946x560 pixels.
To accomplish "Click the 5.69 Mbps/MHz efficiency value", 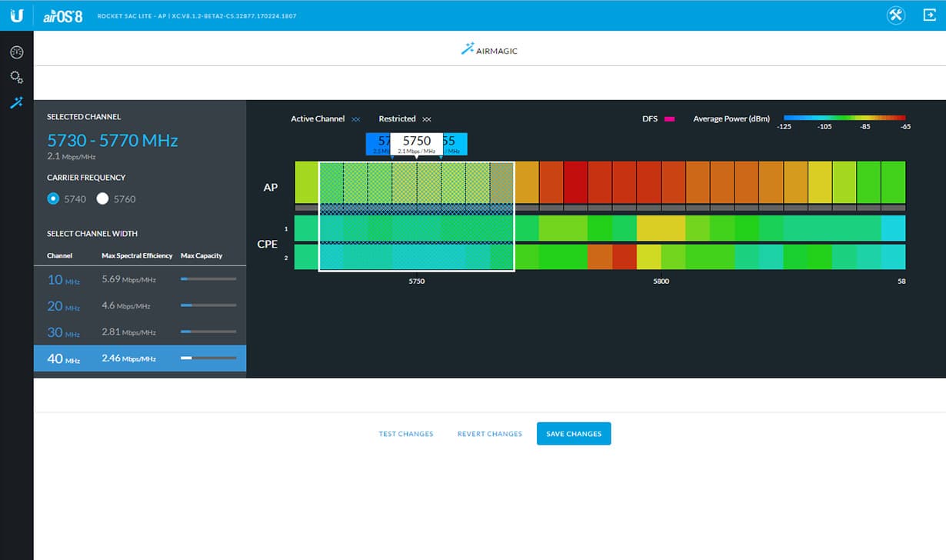I will pos(129,279).
